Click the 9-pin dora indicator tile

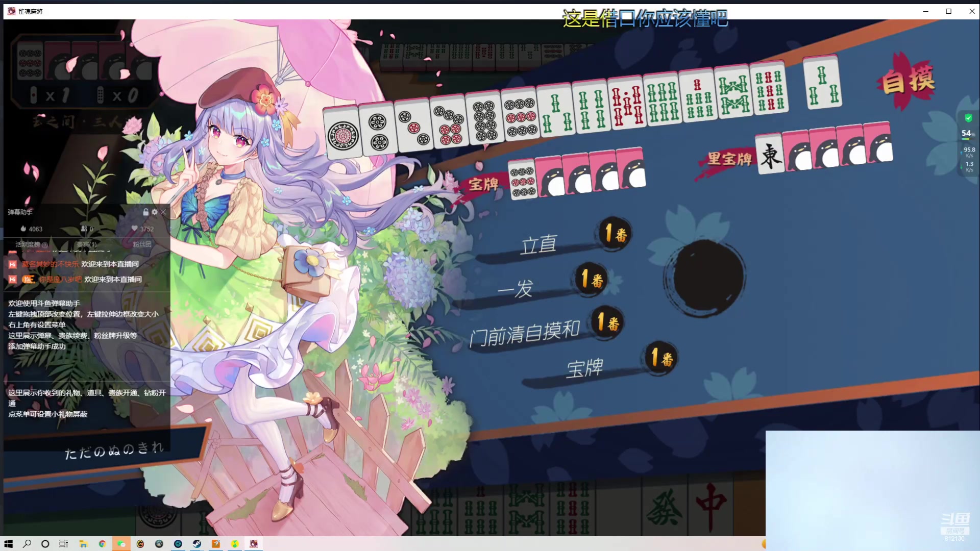point(522,180)
